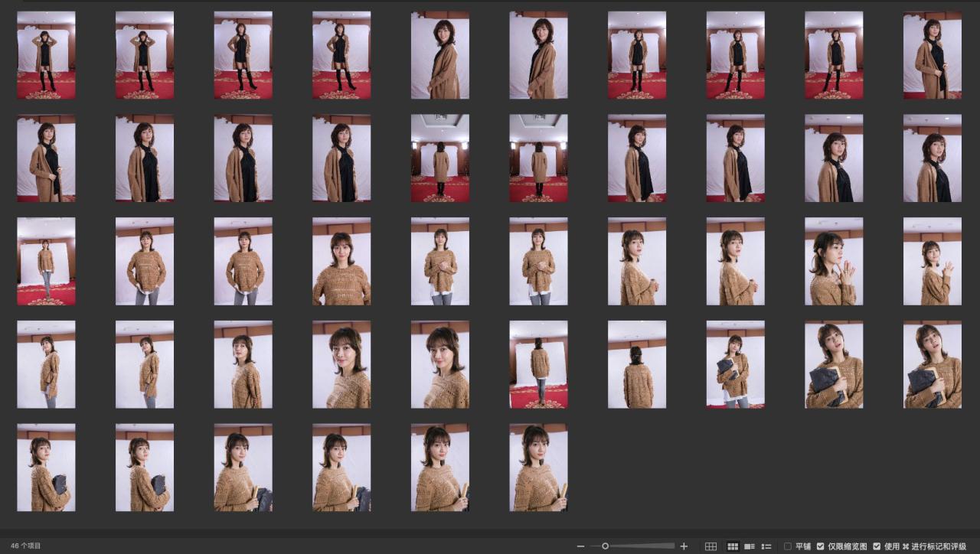Click the plus icon to enlarge thumbnails
Screen dimensions: 980x554
click(x=684, y=546)
